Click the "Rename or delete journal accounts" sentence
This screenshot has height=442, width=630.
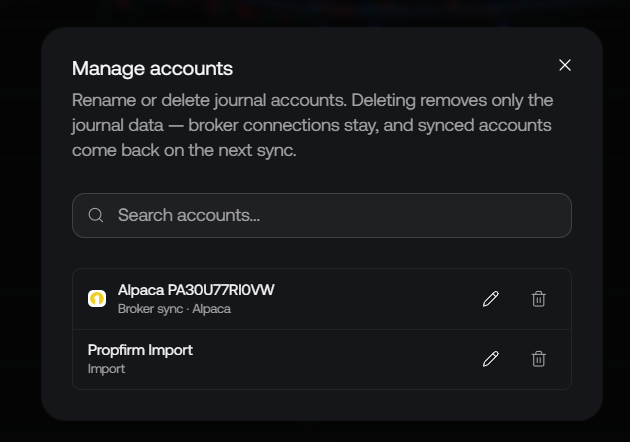pyautogui.click(x=209, y=100)
